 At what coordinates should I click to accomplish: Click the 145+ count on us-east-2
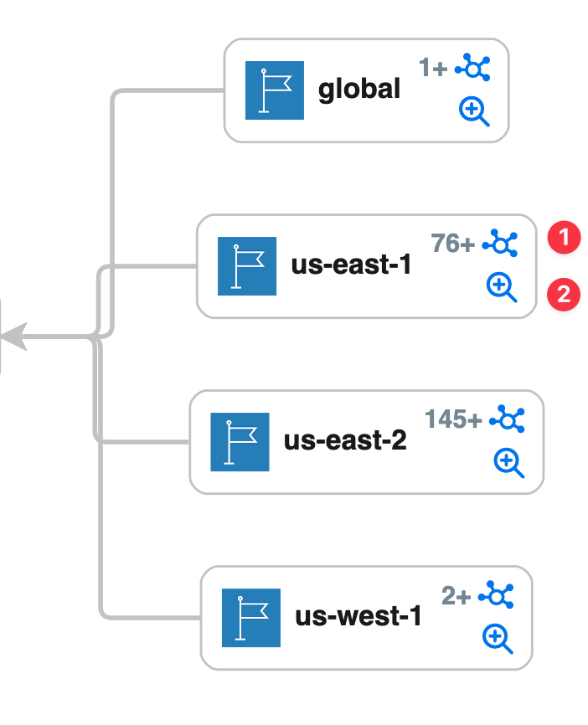coord(453,419)
